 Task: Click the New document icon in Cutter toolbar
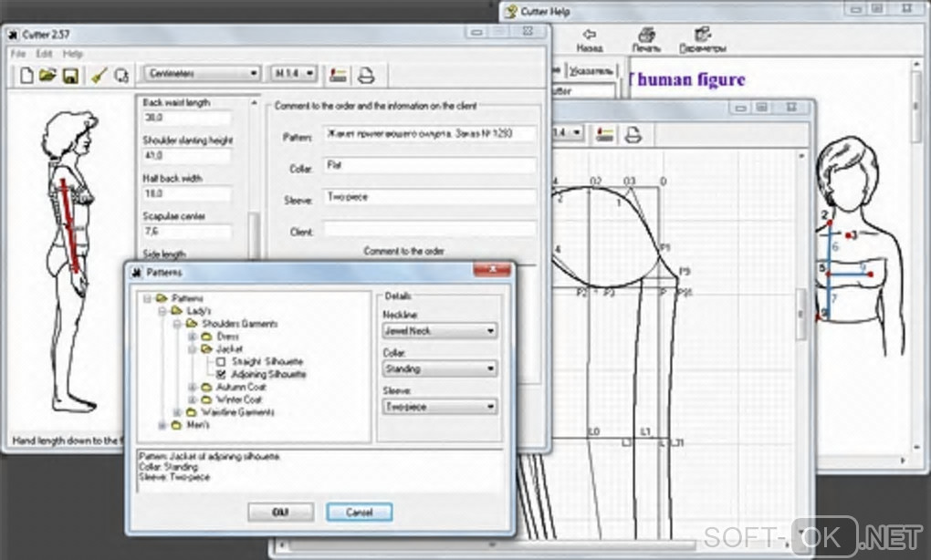pyautogui.click(x=26, y=76)
